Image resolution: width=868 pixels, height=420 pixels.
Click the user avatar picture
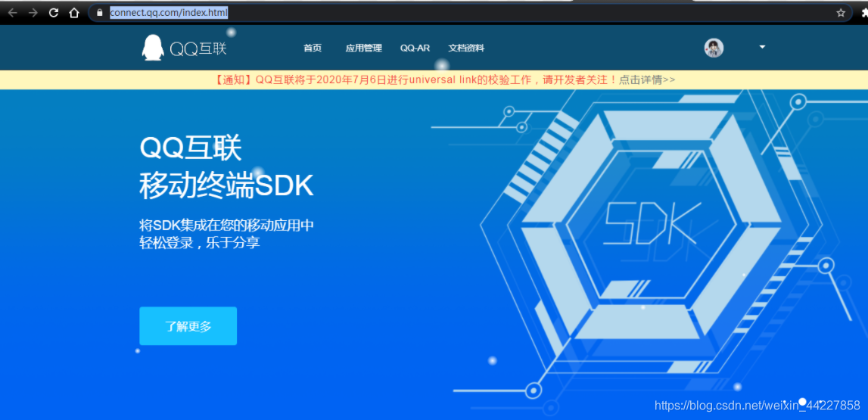coord(714,48)
